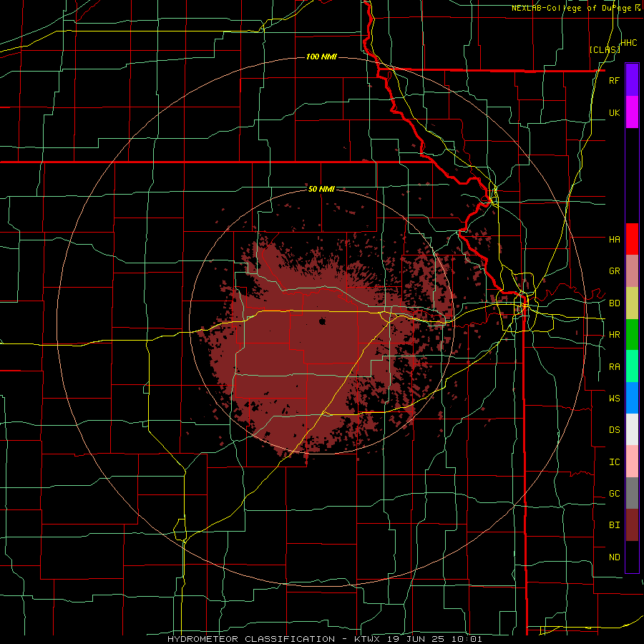The width and height of the screenshot is (644, 644).
Task: Click the GC gray legend swatch
Action: (632, 493)
